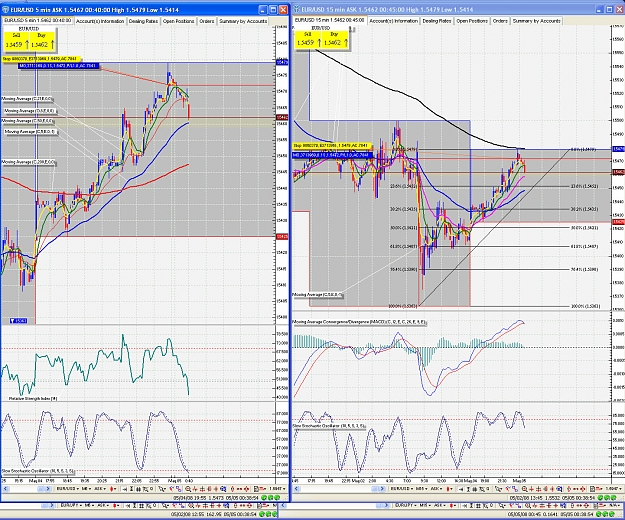The image size is (625, 520).
Task: Open ASK price type dropdown in 5 min toolbar
Action: [101, 489]
